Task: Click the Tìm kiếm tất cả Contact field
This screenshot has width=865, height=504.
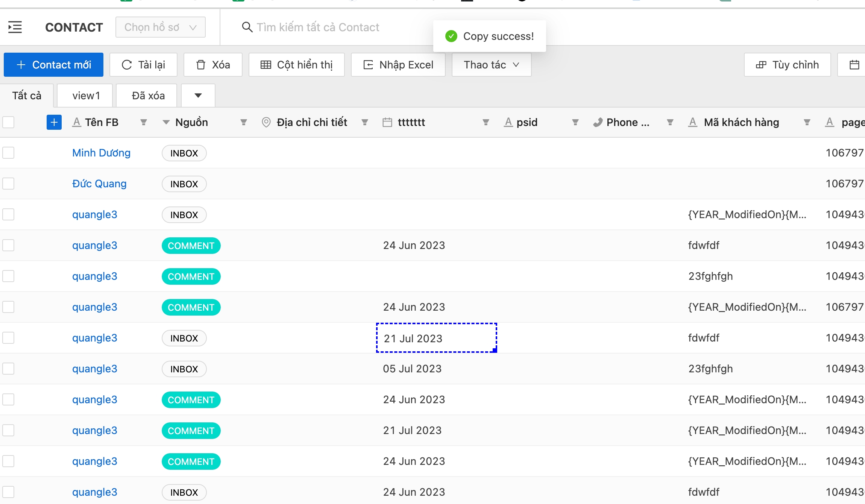Action: (318, 27)
